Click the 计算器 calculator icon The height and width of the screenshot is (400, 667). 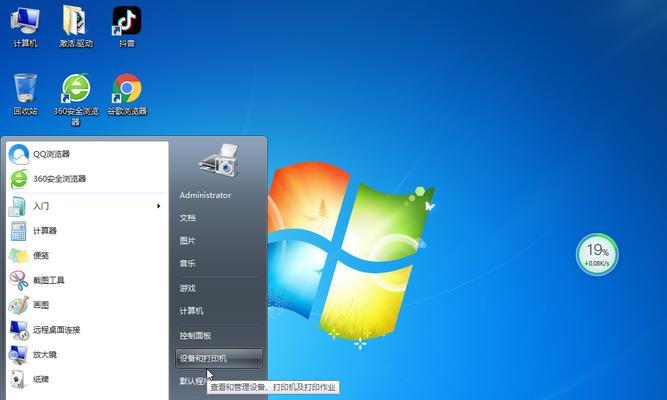18,231
